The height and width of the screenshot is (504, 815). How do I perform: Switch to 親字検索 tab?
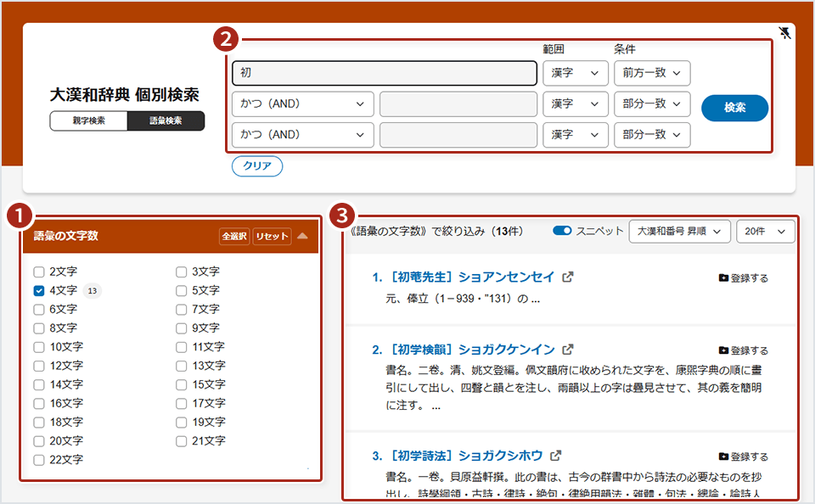[89, 120]
